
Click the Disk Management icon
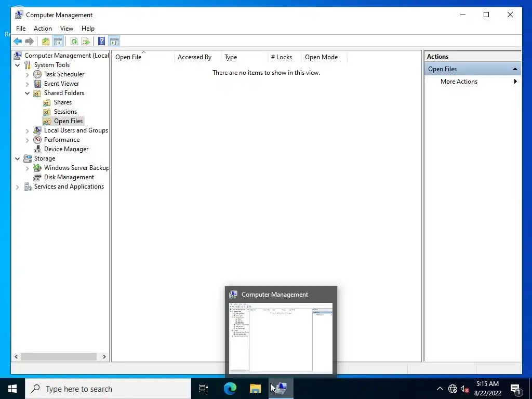pyautogui.click(x=37, y=177)
